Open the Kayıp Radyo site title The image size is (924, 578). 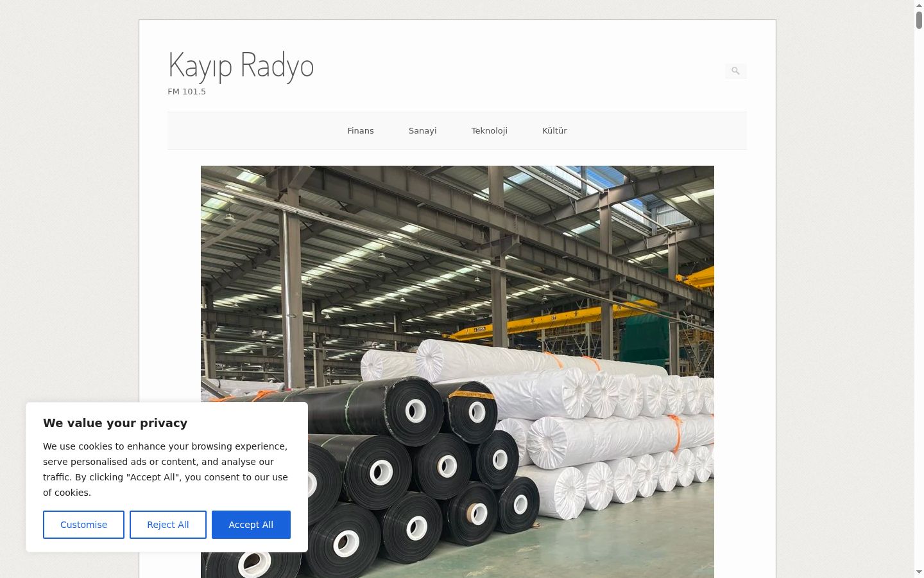point(241,66)
